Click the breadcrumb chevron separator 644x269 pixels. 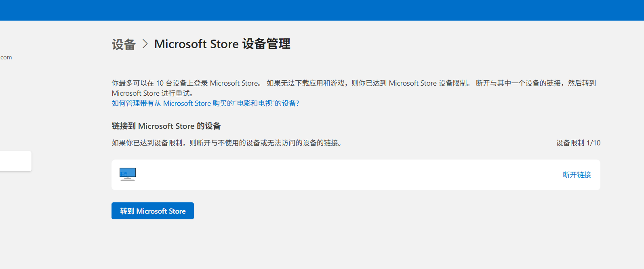145,44
